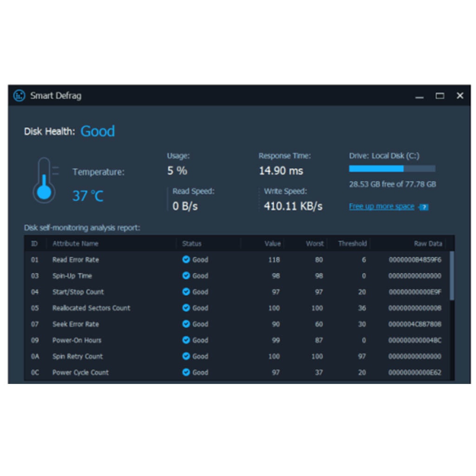Click the help icon beside Free up more space
The height and width of the screenshot is (476, 476).
[424, 207]
